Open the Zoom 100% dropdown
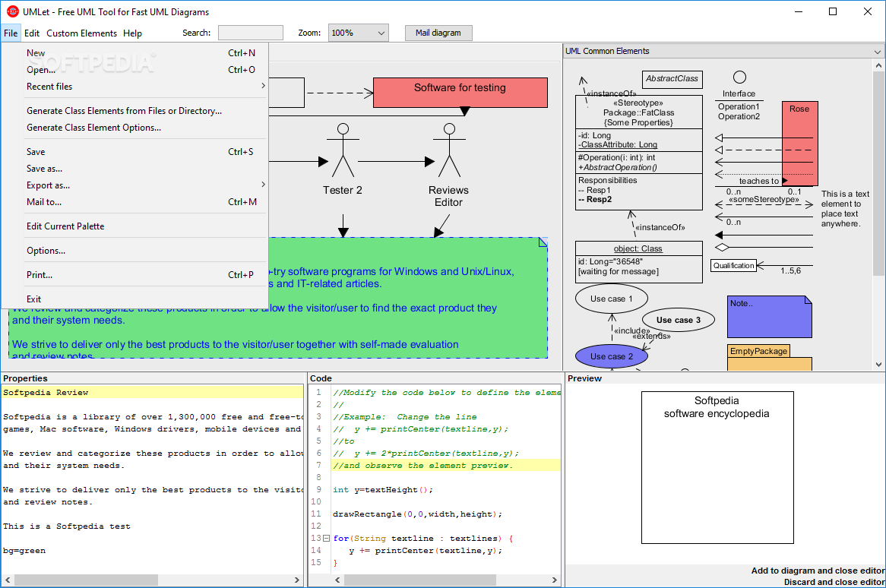Image resolution: width=886 pixels, height=588 pixels. tap(358, 33)
